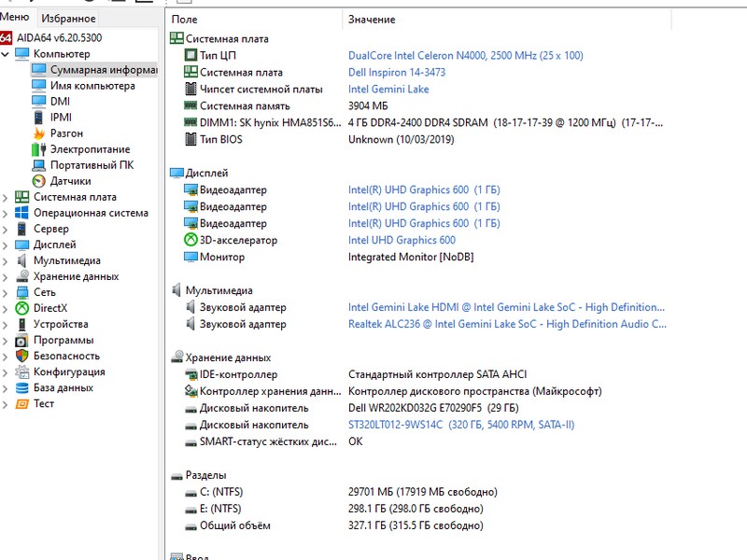
Task: Click the Разгон flame icon
Action: (38, 133)
